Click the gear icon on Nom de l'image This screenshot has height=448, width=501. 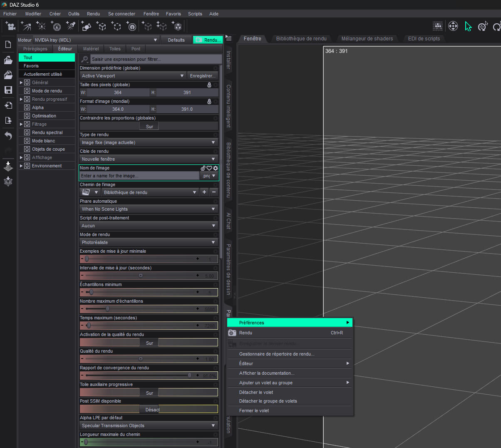click(216, 168)
